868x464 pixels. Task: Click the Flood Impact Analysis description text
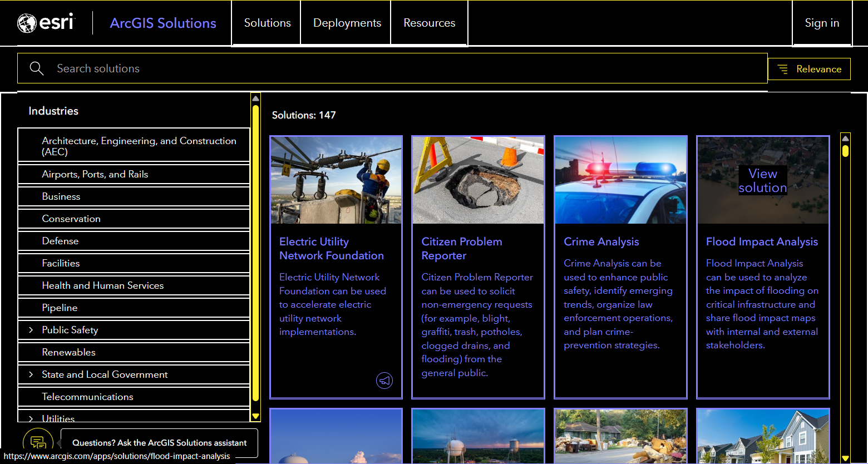point(762,304)
